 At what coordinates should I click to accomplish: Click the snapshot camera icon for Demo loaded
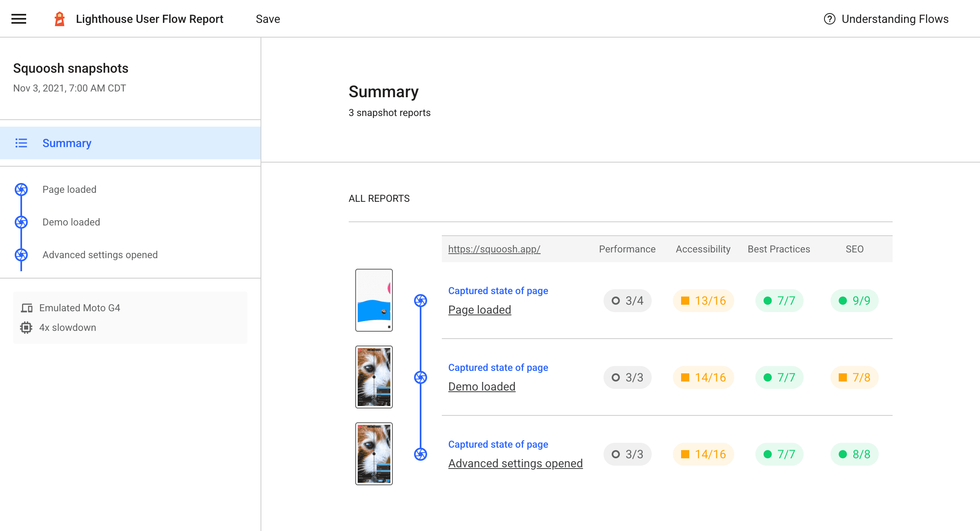pos(420,377)
